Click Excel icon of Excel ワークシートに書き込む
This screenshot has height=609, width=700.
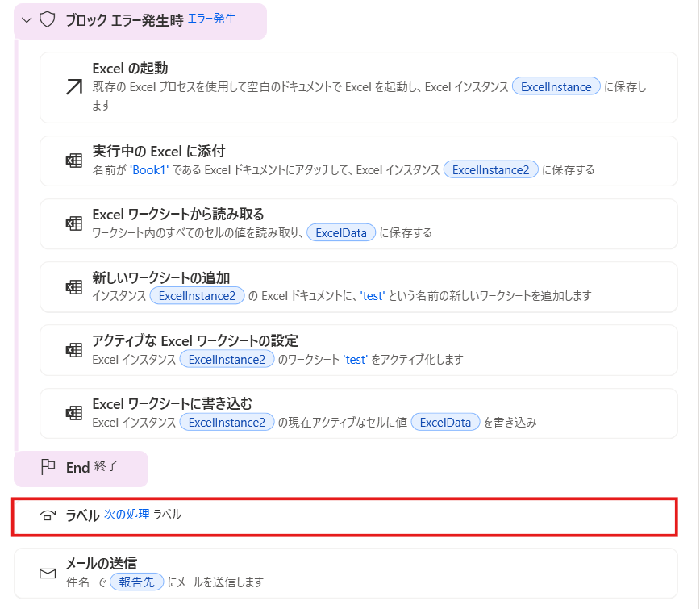pyautogui.click(x=73, y=413)
